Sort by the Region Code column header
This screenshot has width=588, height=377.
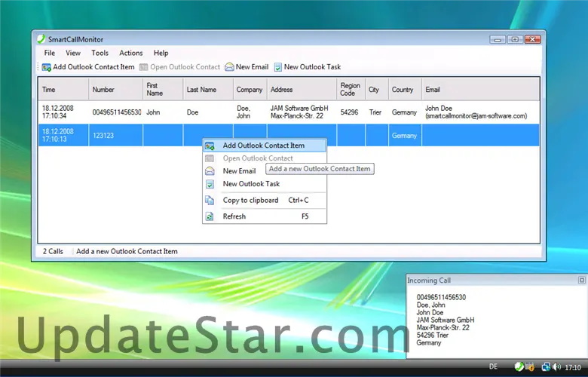coord(351,90)
